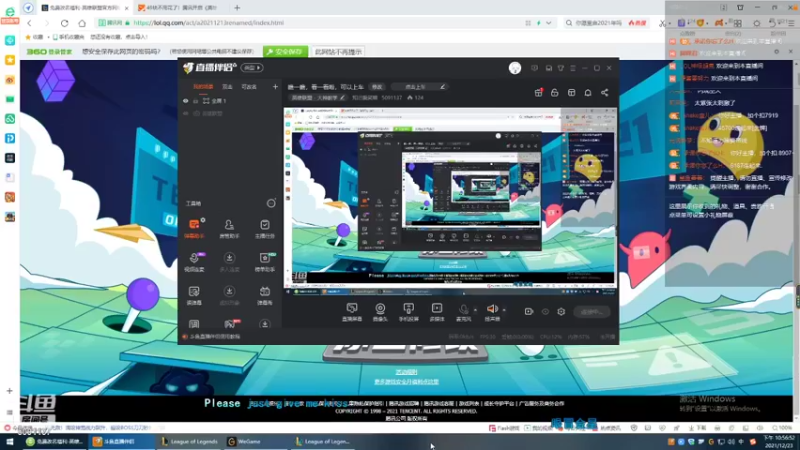This screenshot has width=800, height=450.
Task: Open the 榜单助手 tool icon
Action: [264, 261]
